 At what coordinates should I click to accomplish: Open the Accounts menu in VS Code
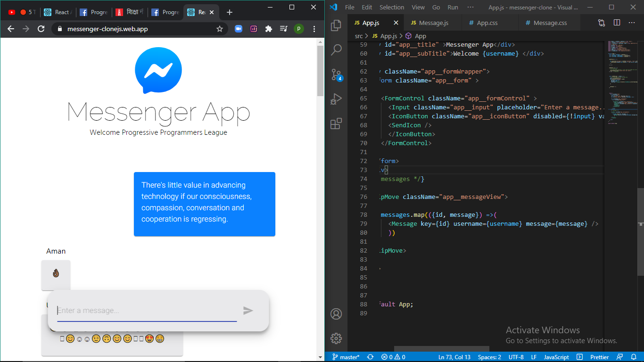336,314
